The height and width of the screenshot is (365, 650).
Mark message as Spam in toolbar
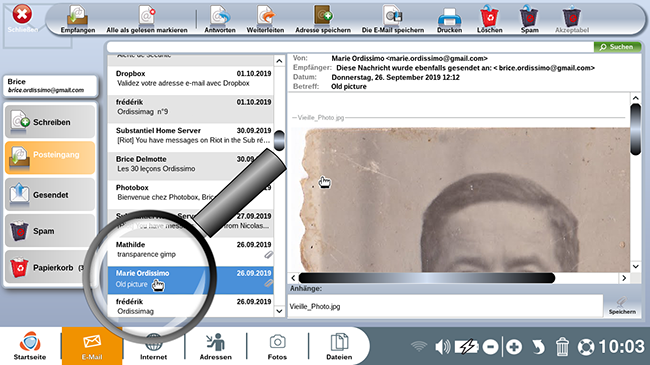pos(529,19)
